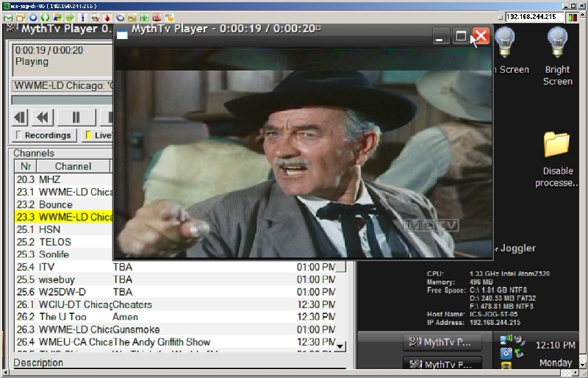The image size is (588, 378).
Task: Click the green refresh arrows toolbar icon
Action: [x=46, y=18]
